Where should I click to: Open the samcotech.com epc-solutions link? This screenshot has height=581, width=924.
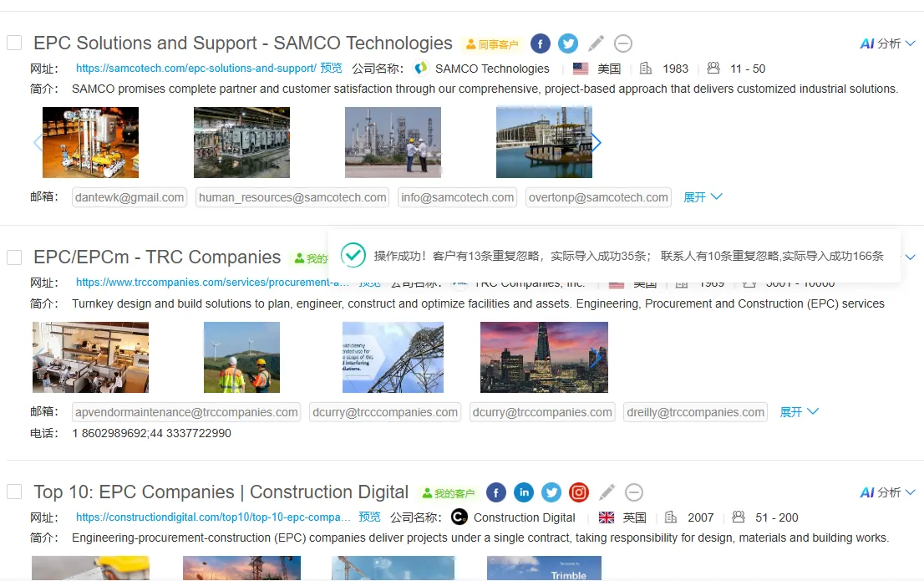196,69
